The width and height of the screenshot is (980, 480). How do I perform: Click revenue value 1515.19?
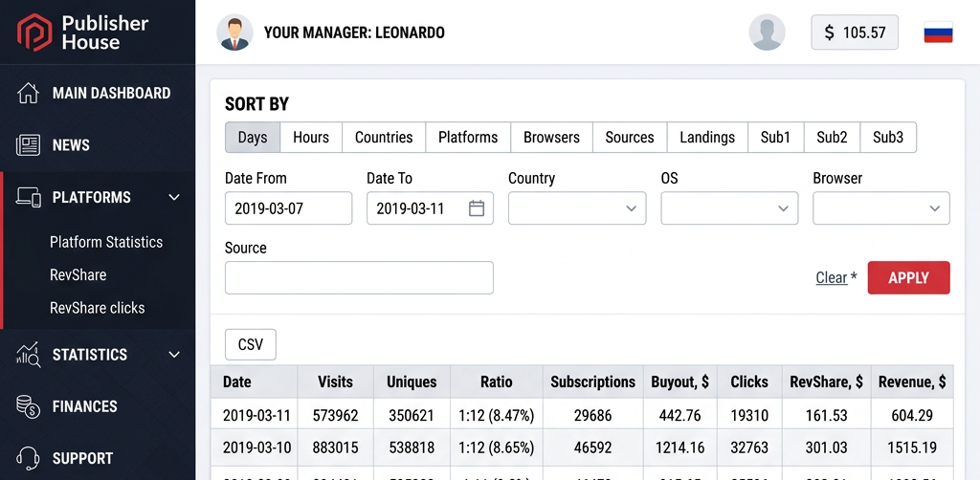tap(912, 447)
